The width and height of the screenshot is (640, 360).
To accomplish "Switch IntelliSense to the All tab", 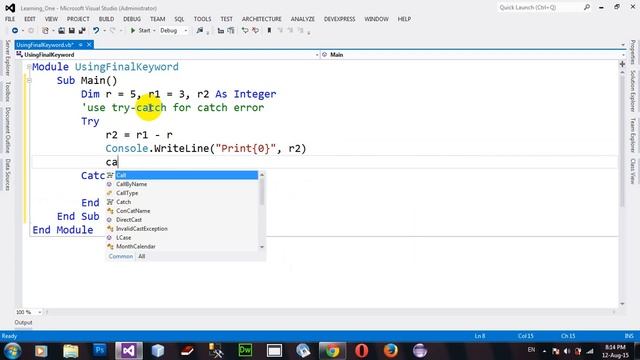I will pos(142,256).
